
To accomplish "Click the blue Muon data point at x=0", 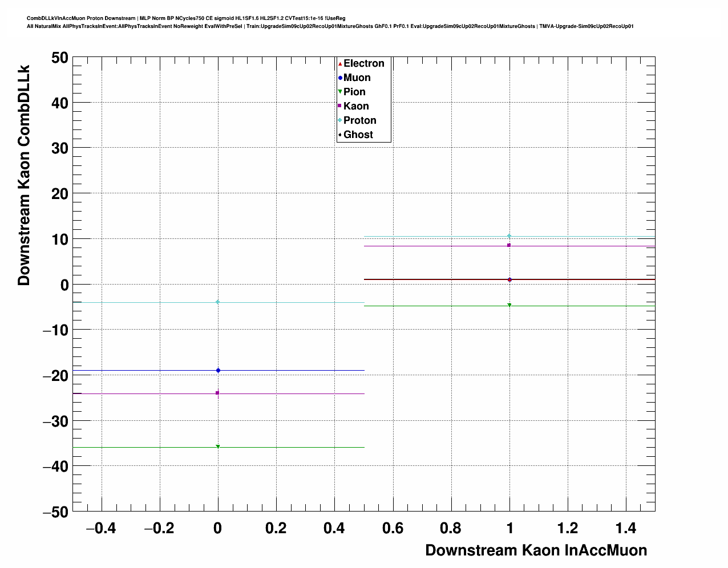I will (x=218, y=370).
